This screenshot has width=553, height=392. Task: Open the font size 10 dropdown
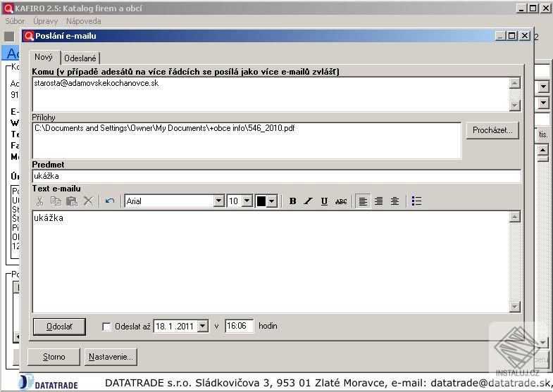pyautogui.click(x=247, y=201)
